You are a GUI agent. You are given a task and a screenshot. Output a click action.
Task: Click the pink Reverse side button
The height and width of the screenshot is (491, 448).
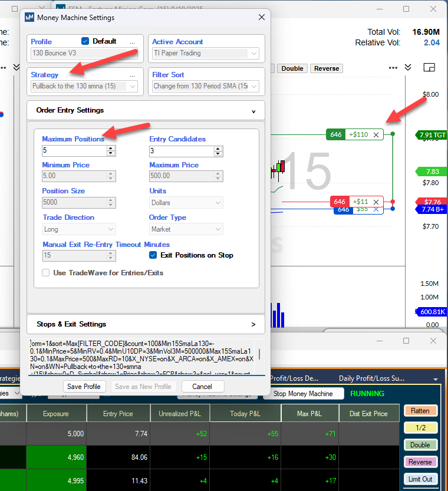point(420,462)
